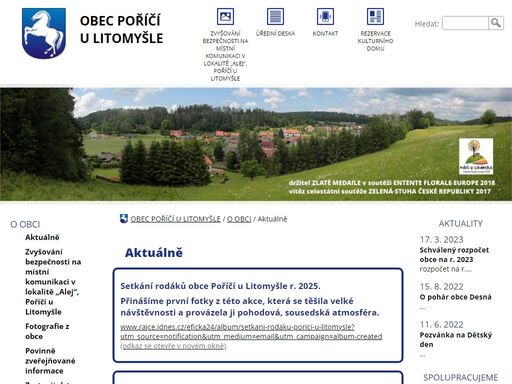Open ZVYŠOVÁNÍ BEZPEČNOSTI NA MÍSTNÍ KOMUNIKACI label
Image resolution: width=512 pixels, height=384 pixels.
pos(225,56)
